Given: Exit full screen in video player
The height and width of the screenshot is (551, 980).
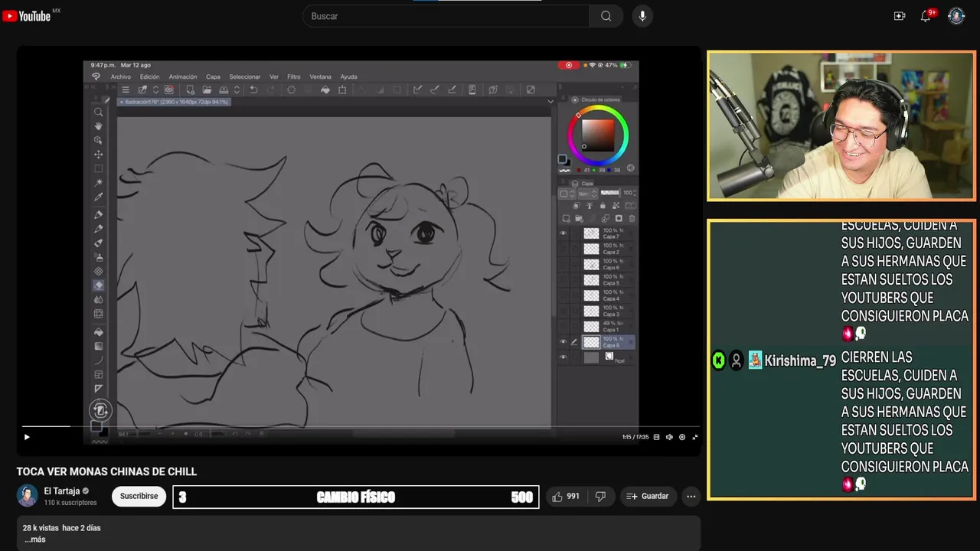Looking at the screenshot, I should pyautogui.click(x=695, y=437).
